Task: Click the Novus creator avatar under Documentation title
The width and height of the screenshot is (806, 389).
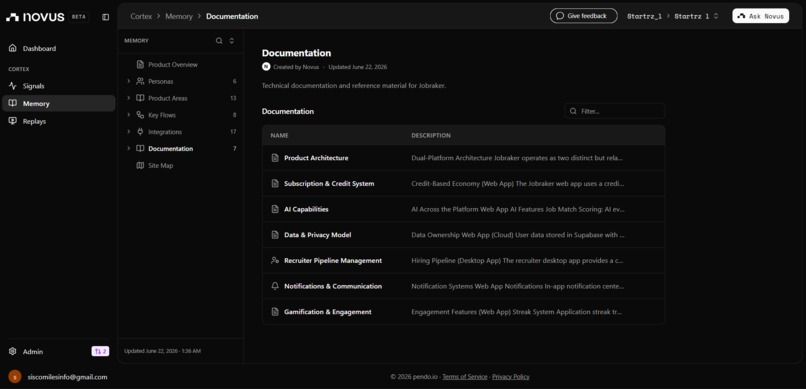Action: [x=266, y=67]
